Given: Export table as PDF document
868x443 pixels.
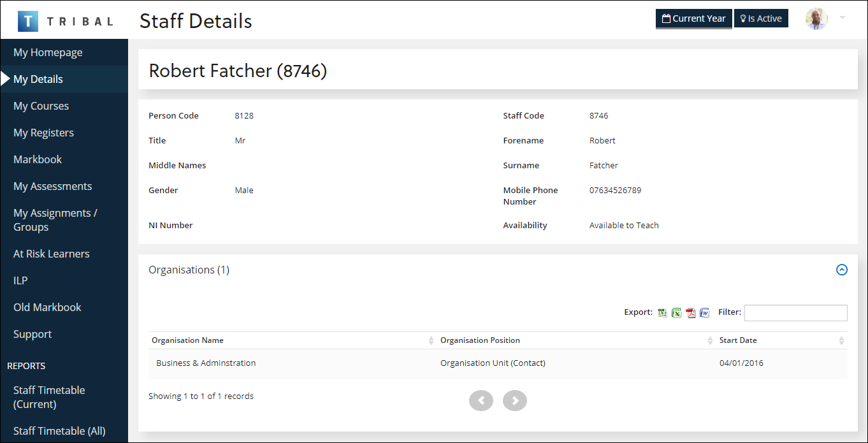Looking at the screenshot, I should tap(690, 313).
